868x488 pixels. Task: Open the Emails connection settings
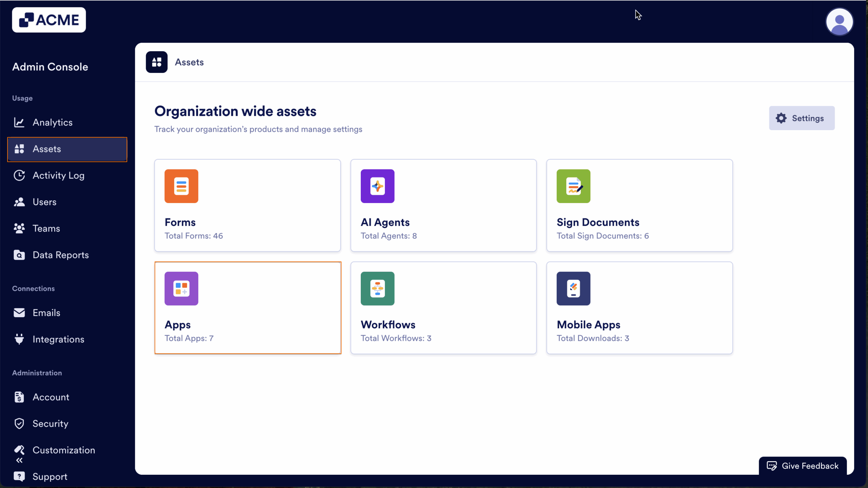[46, 313]
